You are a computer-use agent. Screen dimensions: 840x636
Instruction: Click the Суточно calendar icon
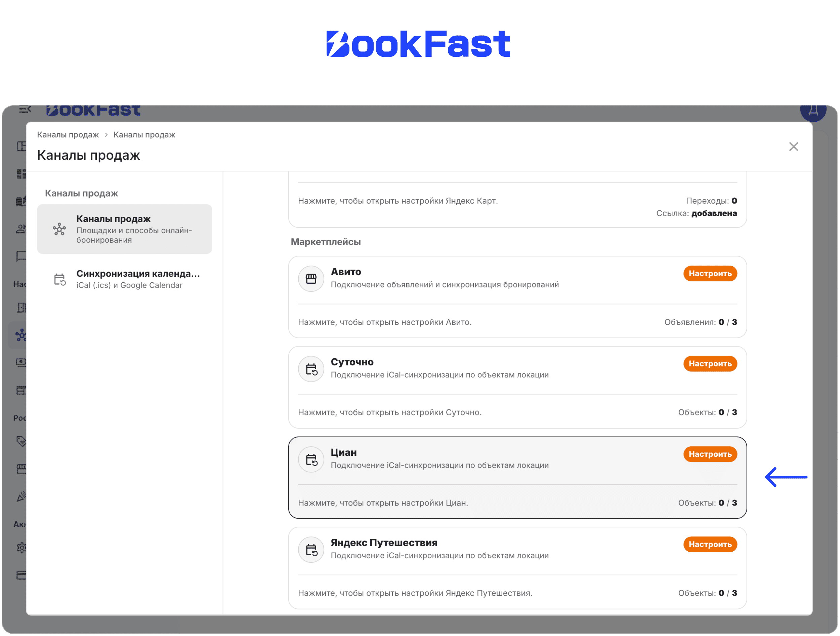click(x=311, y=369)
